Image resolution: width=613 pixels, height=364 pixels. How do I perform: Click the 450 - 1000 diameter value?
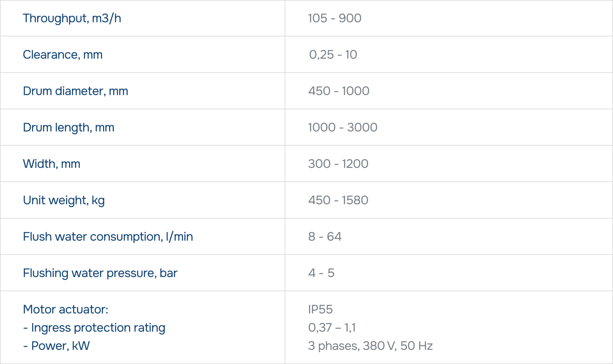coord(339,91)
